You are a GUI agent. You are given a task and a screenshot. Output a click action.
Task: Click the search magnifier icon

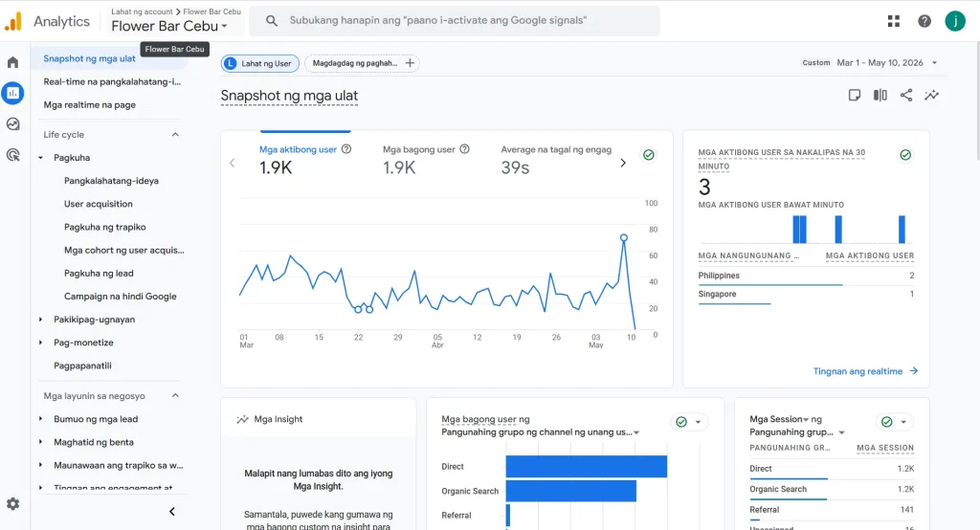(x=271, y=21)
